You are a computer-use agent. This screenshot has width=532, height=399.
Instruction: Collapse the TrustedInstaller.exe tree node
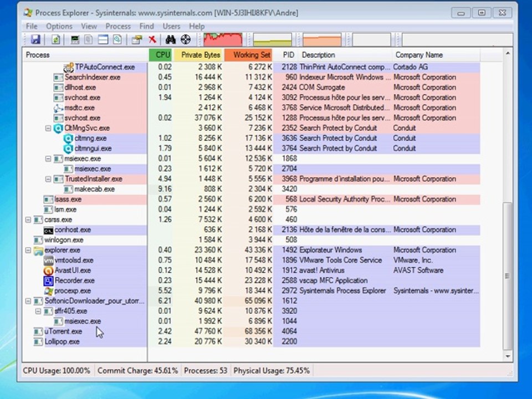click(x=48, y=179)
